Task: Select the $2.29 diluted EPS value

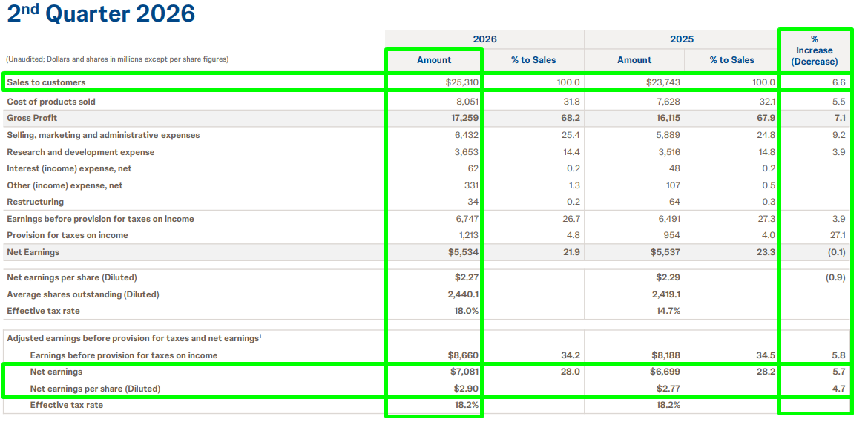Action: click(x=668, y=277)
